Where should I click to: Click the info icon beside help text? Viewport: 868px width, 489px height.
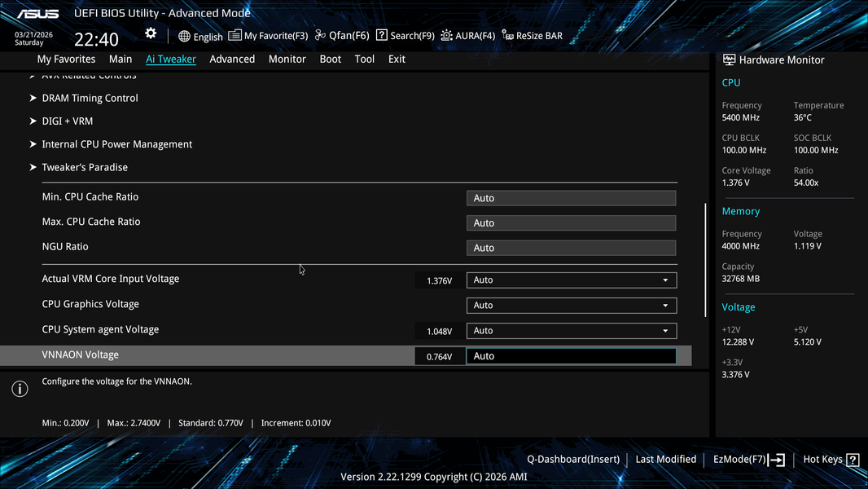coord(20,389)
